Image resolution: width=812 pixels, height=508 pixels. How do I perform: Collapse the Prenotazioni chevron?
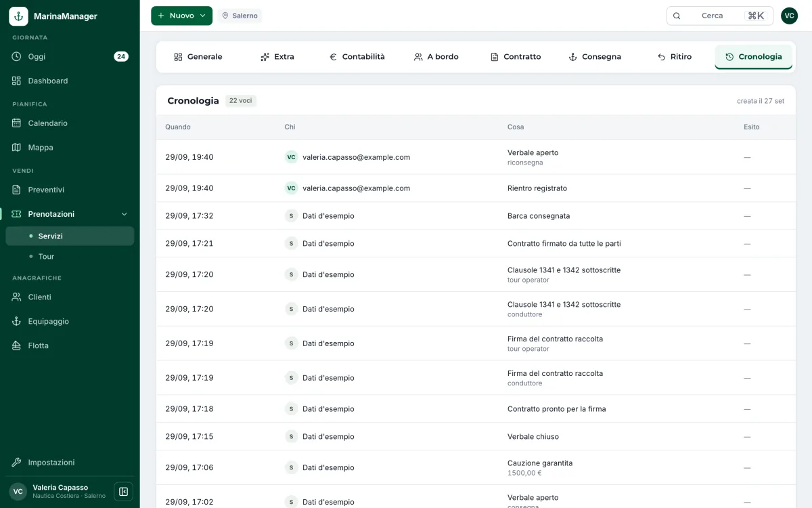pyautogui.click(x=124, y=214)
